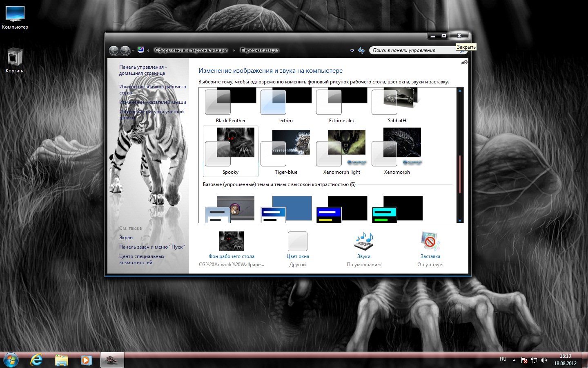Click the address bar refresh icon
This screenshot has width=588, height=368.
coord(361,50)
